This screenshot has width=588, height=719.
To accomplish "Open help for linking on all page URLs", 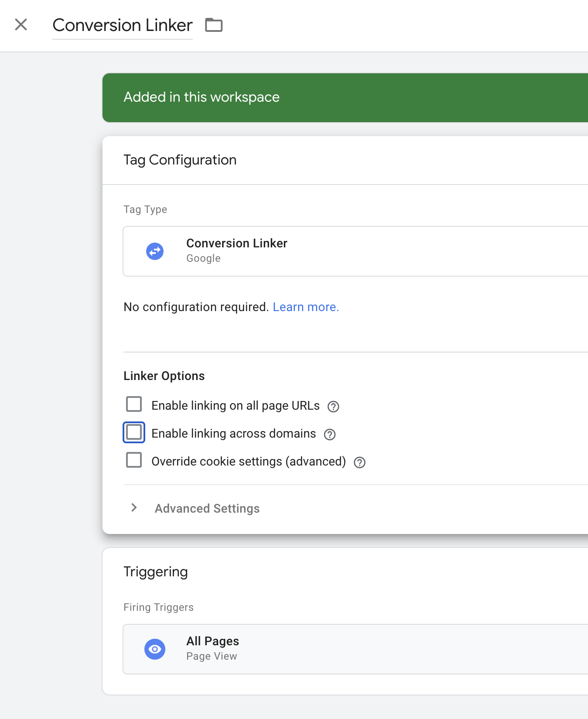I will click(333, 407).
